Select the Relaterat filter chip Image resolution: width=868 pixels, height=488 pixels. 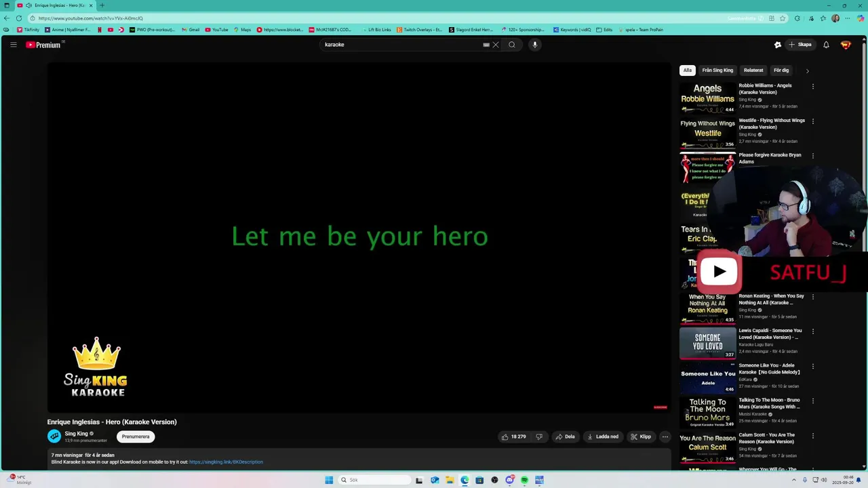(x=753, y=70)
